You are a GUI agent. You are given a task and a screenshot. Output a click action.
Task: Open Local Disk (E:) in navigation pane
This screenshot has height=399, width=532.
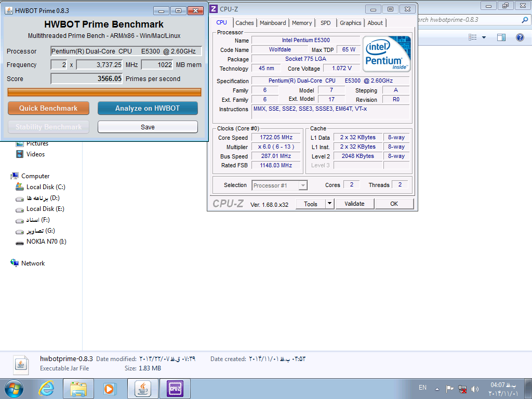tap(40, 209)
